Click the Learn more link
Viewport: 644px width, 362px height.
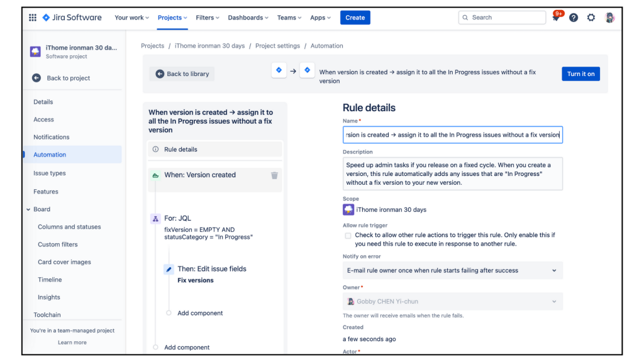point(72,343)
